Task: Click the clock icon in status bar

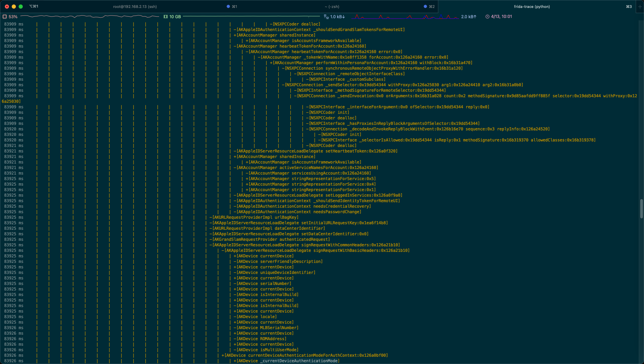Action: click(x=487, y=17)
